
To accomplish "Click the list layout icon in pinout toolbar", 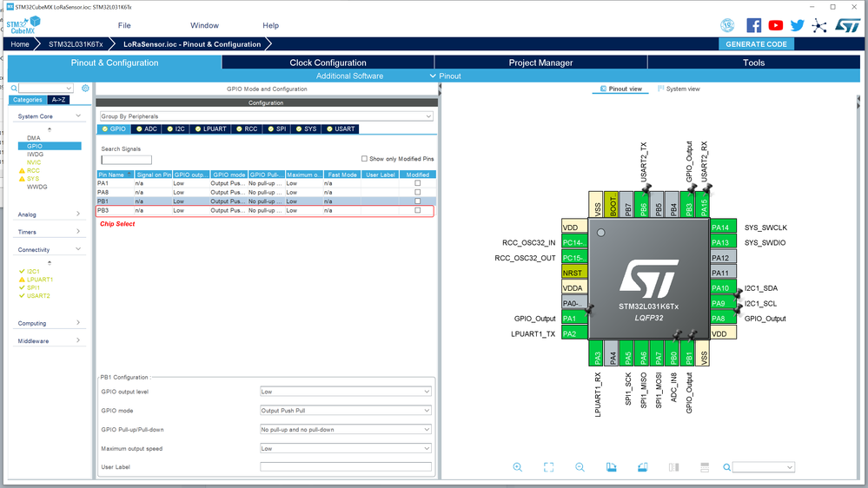I will coord(705,467).
